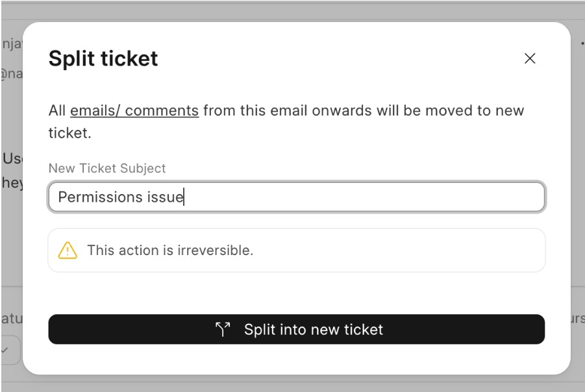Click the partial 'nja' sender name behind the dialog
The image size is (585, 392).
point(13,44)
